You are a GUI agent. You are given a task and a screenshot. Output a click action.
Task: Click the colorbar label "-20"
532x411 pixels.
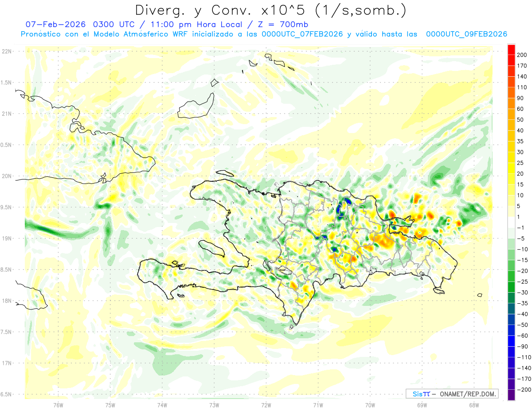523,271
